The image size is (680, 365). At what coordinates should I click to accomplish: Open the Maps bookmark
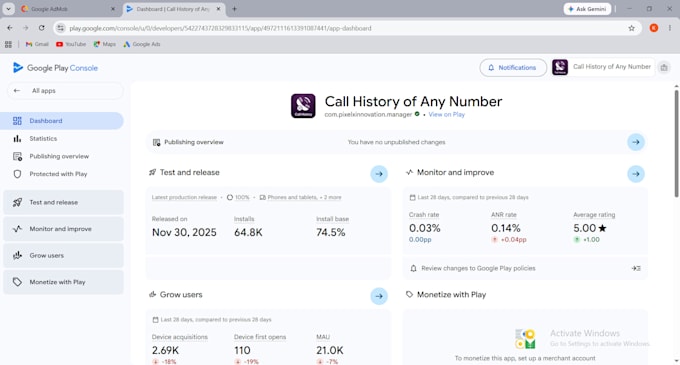coord(105,44)
